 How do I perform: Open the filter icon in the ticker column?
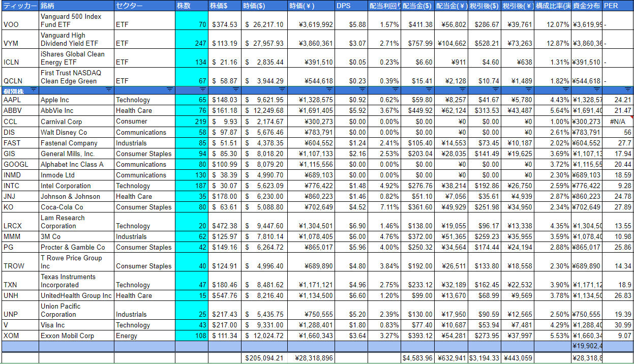34,89
